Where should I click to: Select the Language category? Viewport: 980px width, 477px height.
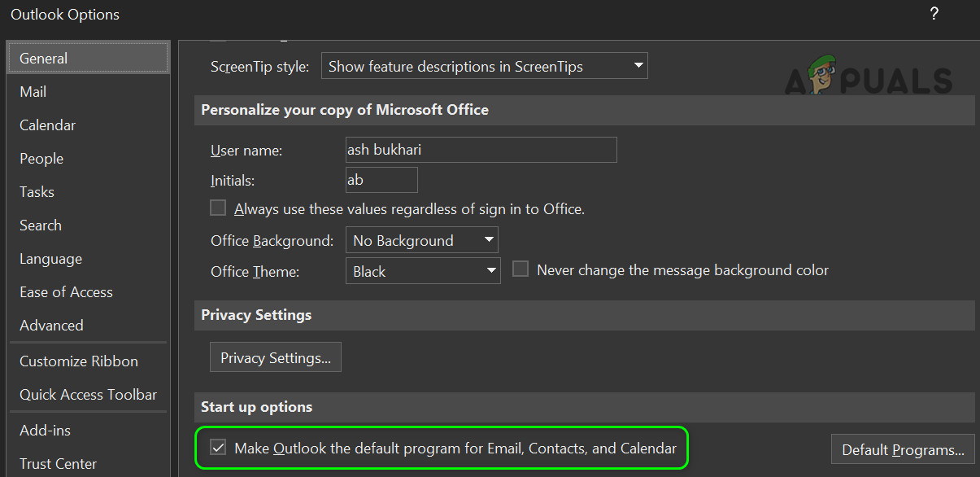click(x=50, y=259)
